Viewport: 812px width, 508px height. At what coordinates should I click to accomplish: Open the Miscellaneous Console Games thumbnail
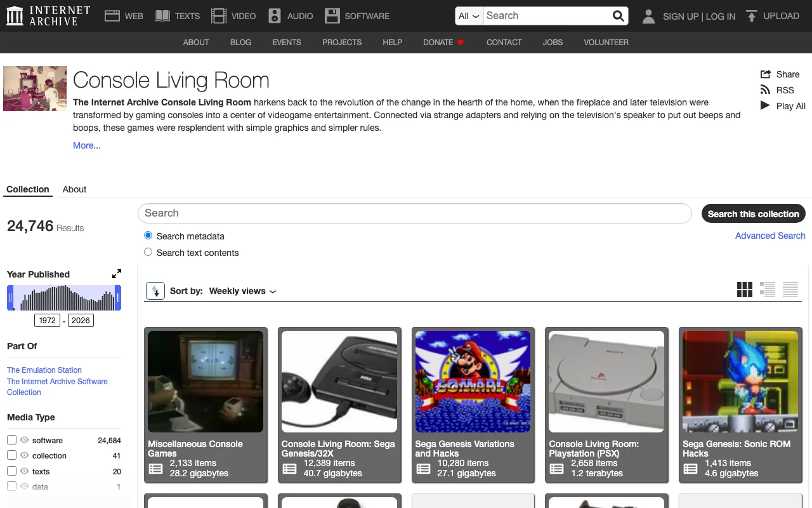click(206, 382)
